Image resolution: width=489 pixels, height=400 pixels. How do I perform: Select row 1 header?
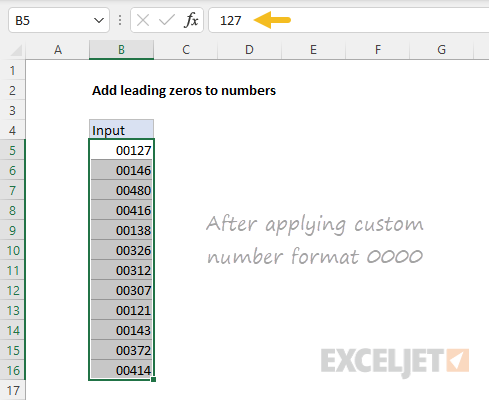tap(13, 70)
